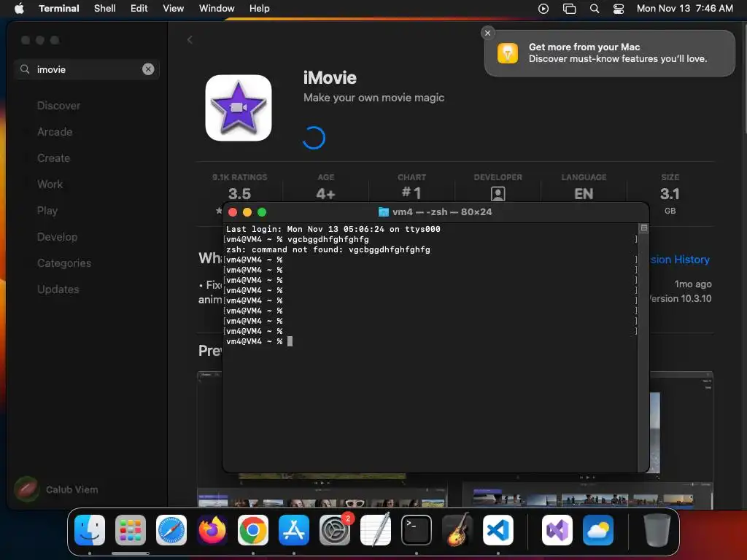This screenshot has height=560, width=747.
Task: Clear the imovie search field
Action: coord(148,69)
